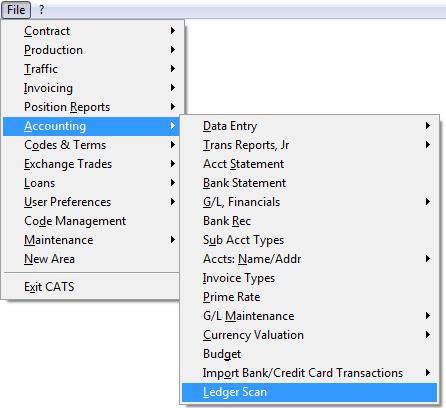Select Exit CATS
446x408 pixels.
tap(91, 287)
